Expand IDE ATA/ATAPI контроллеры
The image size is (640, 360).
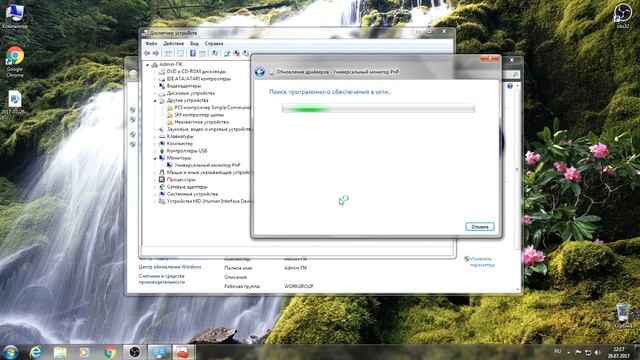pyautogui.click(x=155, y=79)
